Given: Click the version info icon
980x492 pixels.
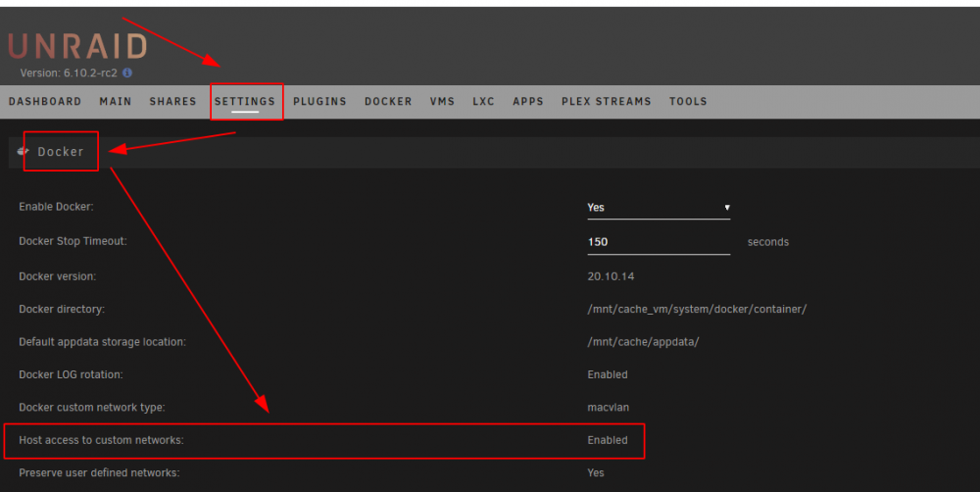Looking at the screenshot, I should 127,73.
